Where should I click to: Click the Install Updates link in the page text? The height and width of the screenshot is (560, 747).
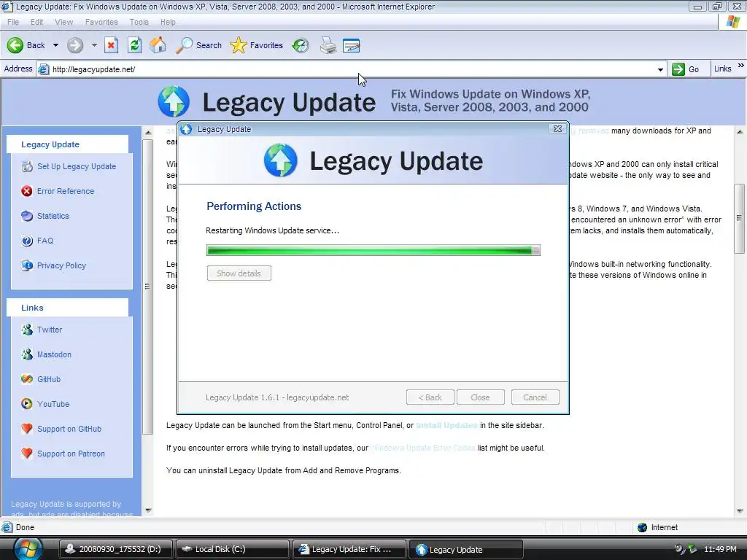[x=447, y=425]
